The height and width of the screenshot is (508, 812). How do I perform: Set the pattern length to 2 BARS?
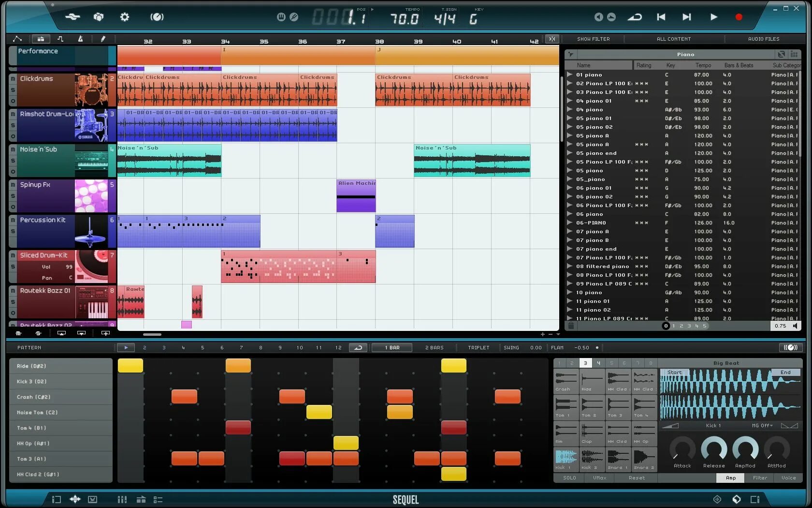pos(434,347)
